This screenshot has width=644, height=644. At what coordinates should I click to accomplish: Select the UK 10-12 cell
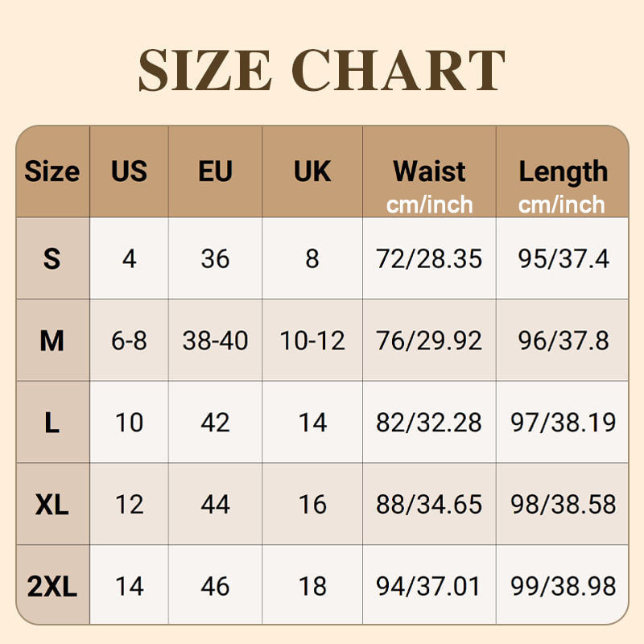tap(312, 341)
